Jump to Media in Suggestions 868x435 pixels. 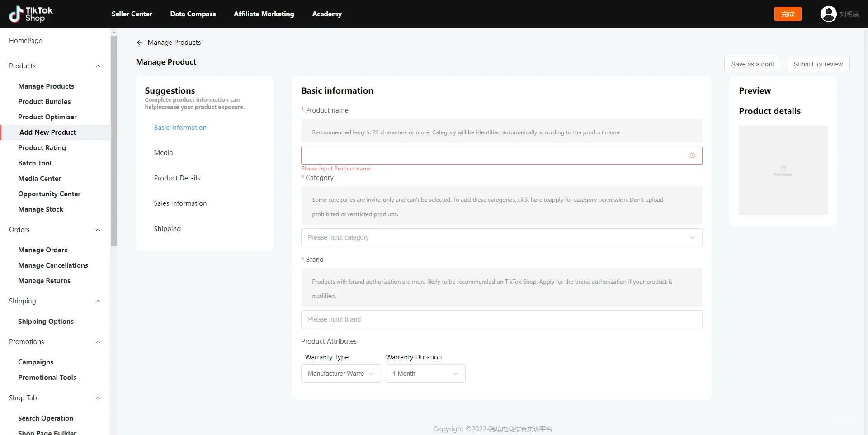coord(163,153)
